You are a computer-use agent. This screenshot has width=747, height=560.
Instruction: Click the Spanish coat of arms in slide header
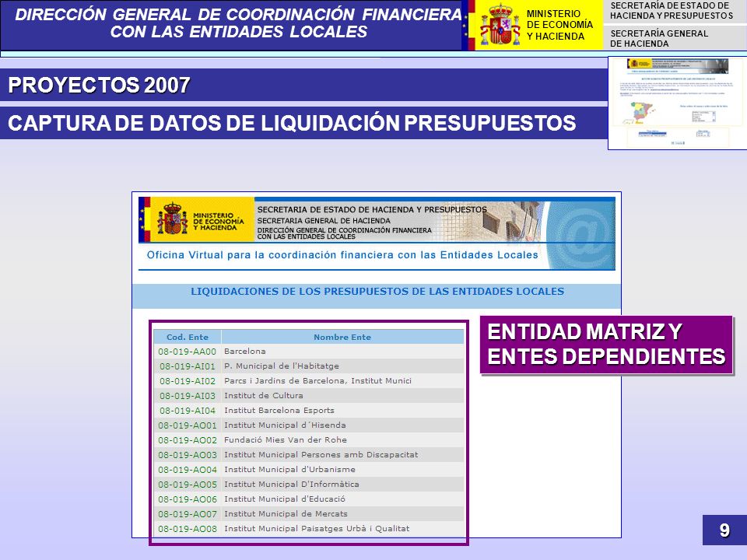pyautogui.click(x=500, y=24)
